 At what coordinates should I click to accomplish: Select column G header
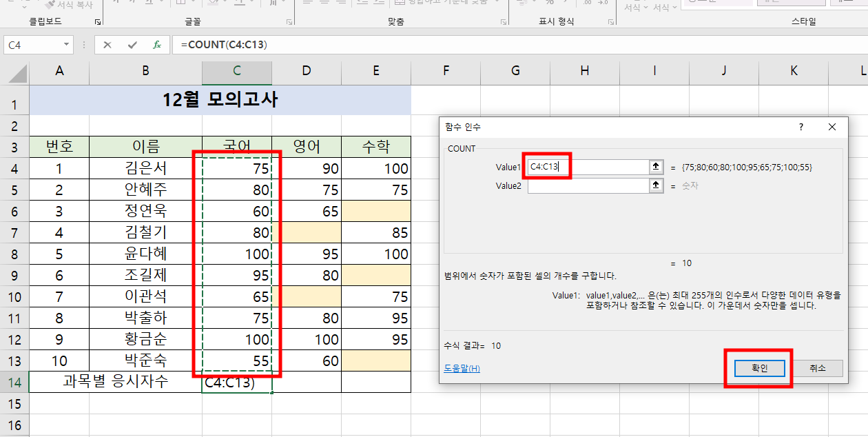[x=515, y=70]
